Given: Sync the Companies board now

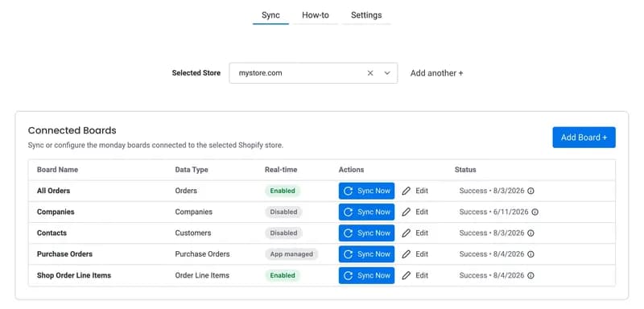Looking at the screenshot, I should (366, 212).
